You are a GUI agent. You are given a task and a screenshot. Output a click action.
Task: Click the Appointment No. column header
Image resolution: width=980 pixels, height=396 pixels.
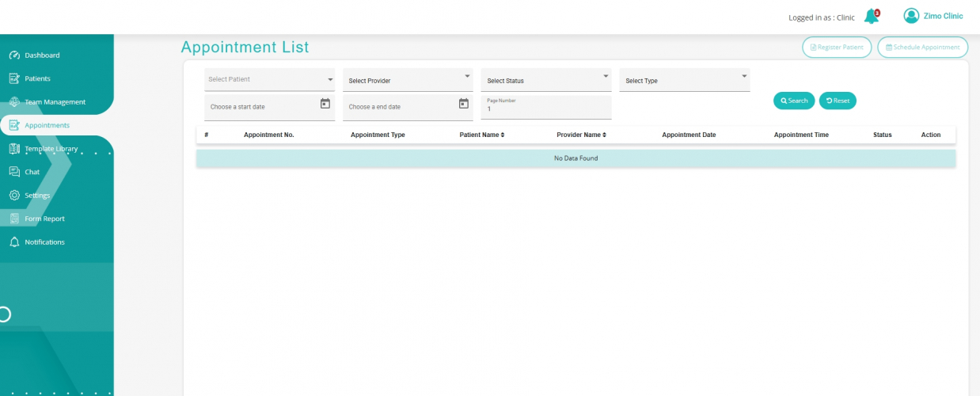pyautogui.click(x=269, y=135)
